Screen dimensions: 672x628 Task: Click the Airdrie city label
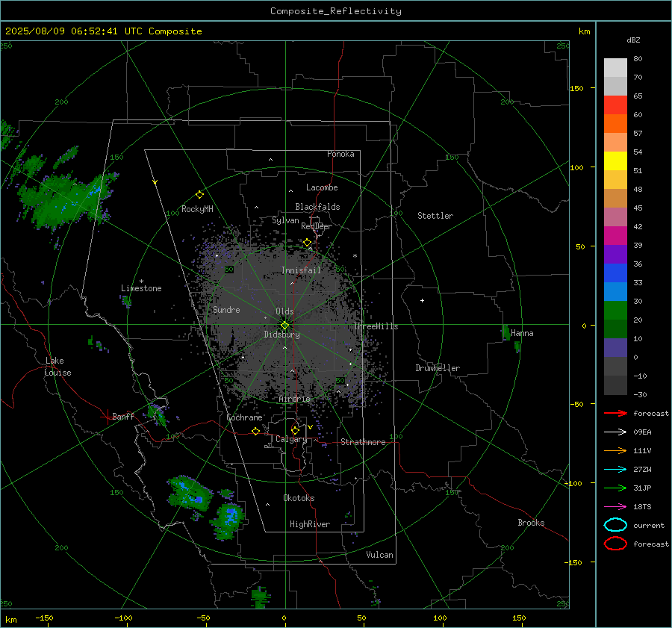294,399
